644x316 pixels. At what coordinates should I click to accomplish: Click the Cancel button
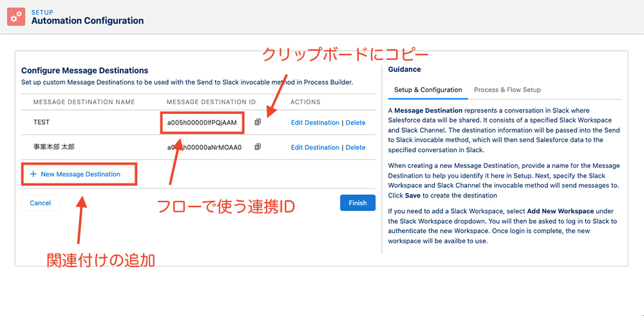pyautogui.click(x=40, y=203)
